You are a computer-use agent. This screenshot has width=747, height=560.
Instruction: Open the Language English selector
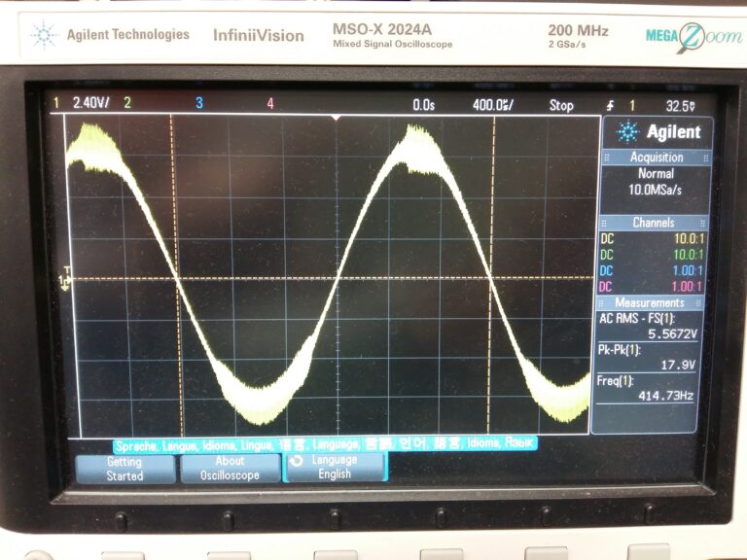334,467
